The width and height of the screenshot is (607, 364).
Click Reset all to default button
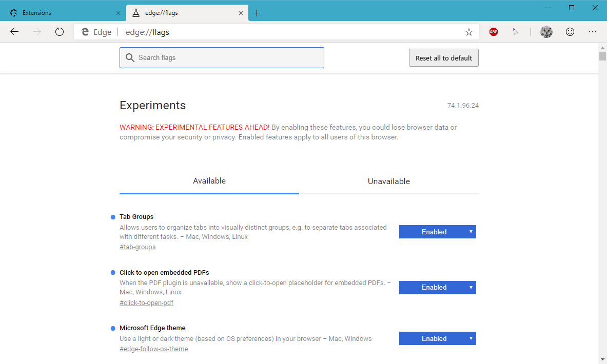pos(443,58)
